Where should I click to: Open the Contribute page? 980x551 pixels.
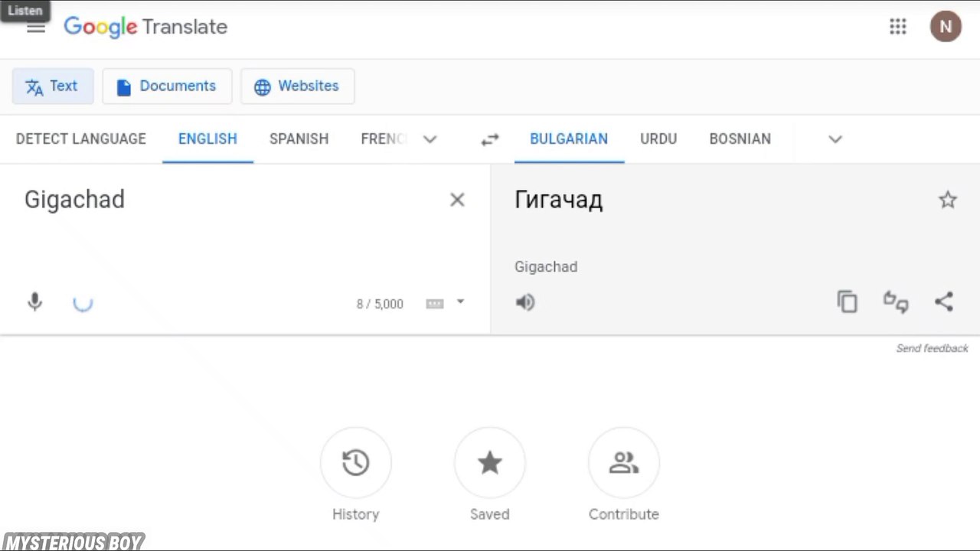pos(624,463)
